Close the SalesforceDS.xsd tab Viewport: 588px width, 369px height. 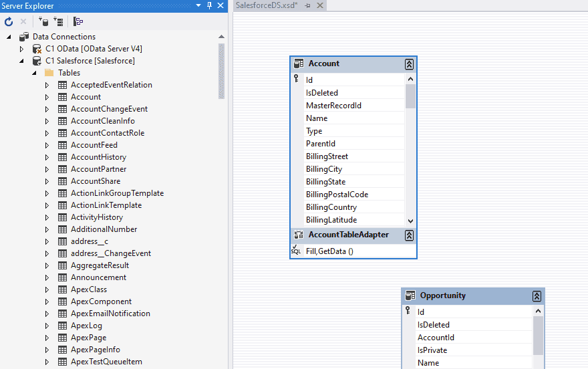(320, 5)
